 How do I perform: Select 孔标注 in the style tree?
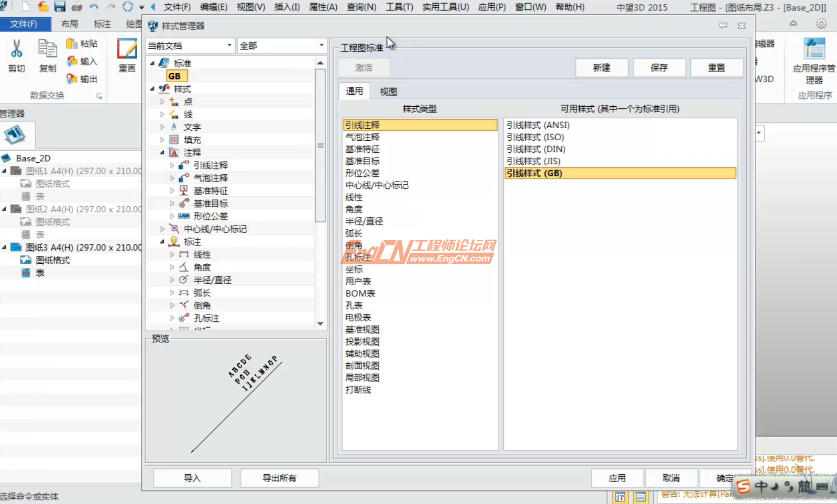click(x=206, y=318)
